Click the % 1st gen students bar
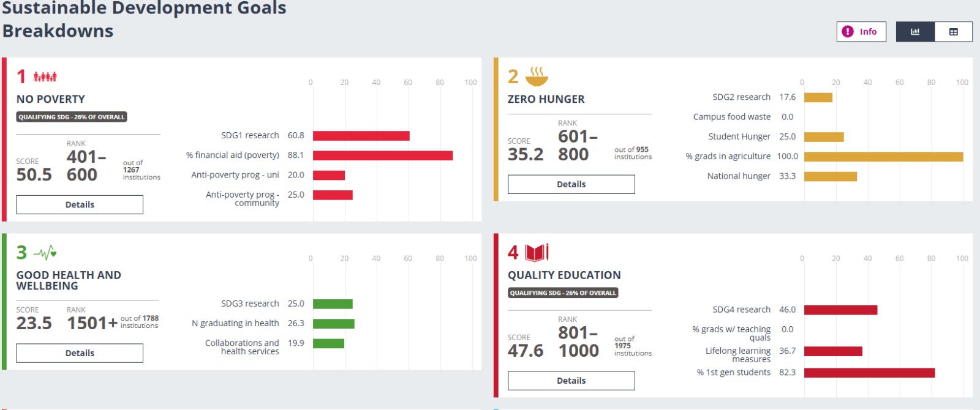 (869, 373)
